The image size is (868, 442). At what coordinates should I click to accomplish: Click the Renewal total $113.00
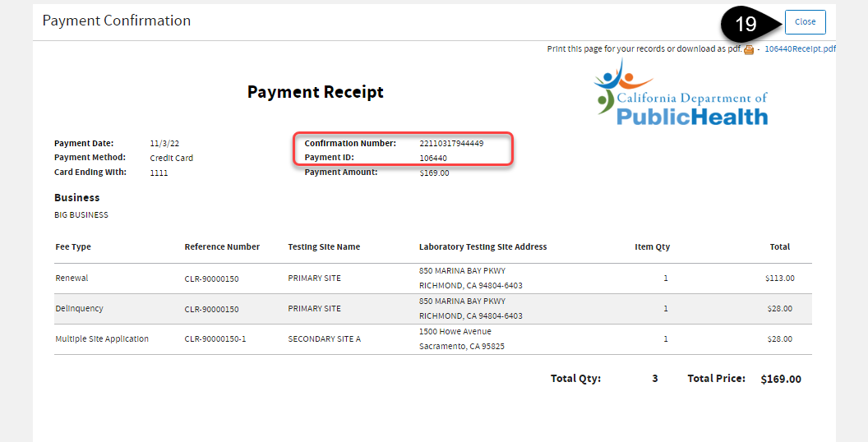click(x=780, y=279)
